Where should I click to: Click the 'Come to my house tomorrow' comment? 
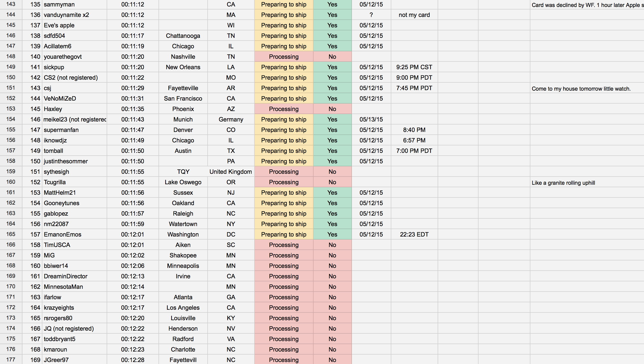(581, 89)
